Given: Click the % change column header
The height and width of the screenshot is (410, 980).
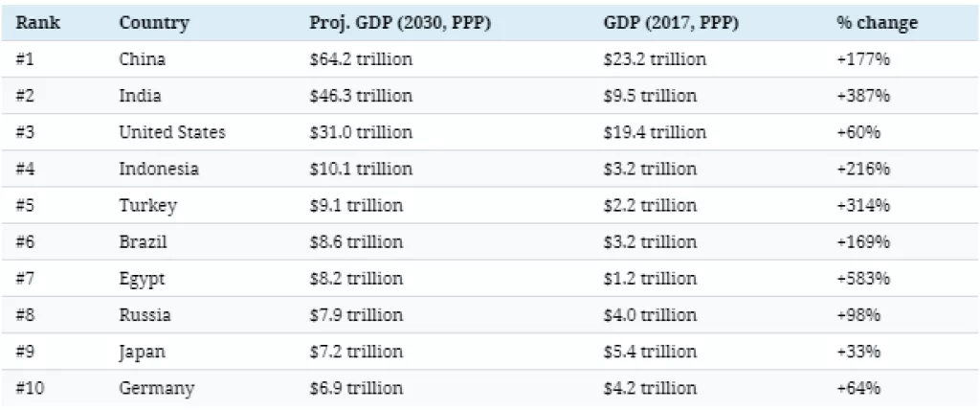Looking at the screenshot, I should [x=877, y=23].
